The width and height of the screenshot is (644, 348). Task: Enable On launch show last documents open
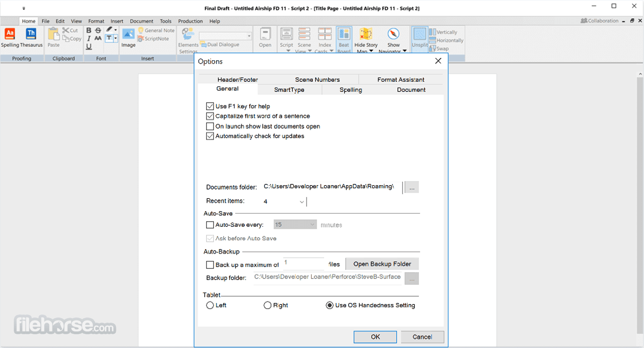click(210, 126)
